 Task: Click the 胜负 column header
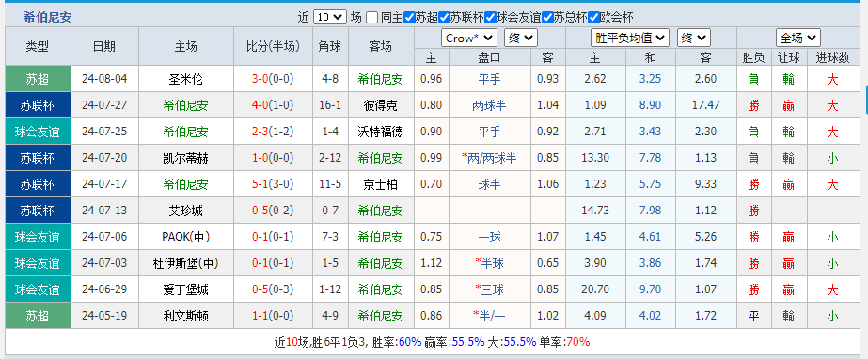click(753, 57)
